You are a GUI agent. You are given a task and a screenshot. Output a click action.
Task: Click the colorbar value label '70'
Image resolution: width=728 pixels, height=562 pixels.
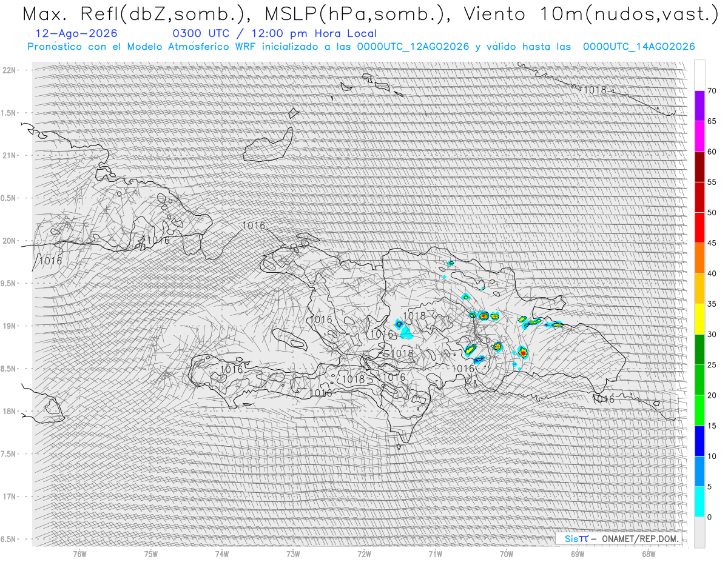712,91
